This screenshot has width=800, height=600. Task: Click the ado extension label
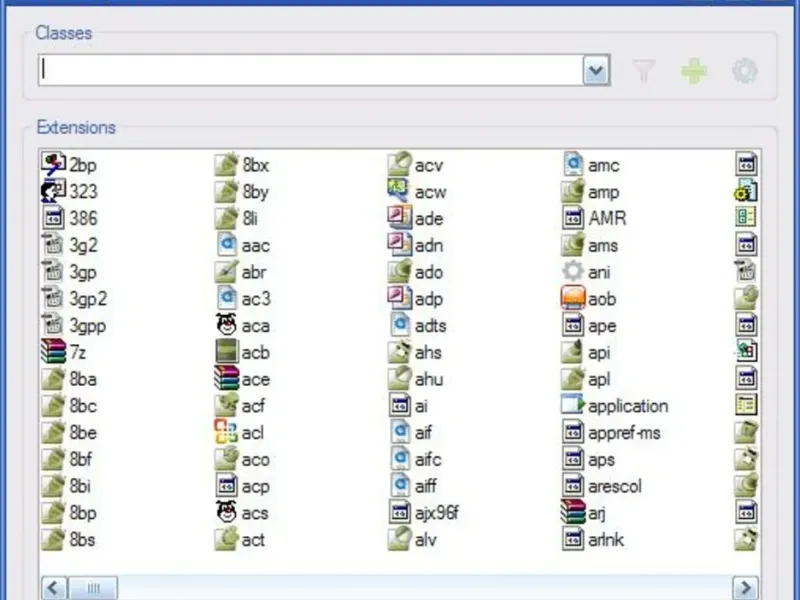pyautogui.click(x=429, y=272)
